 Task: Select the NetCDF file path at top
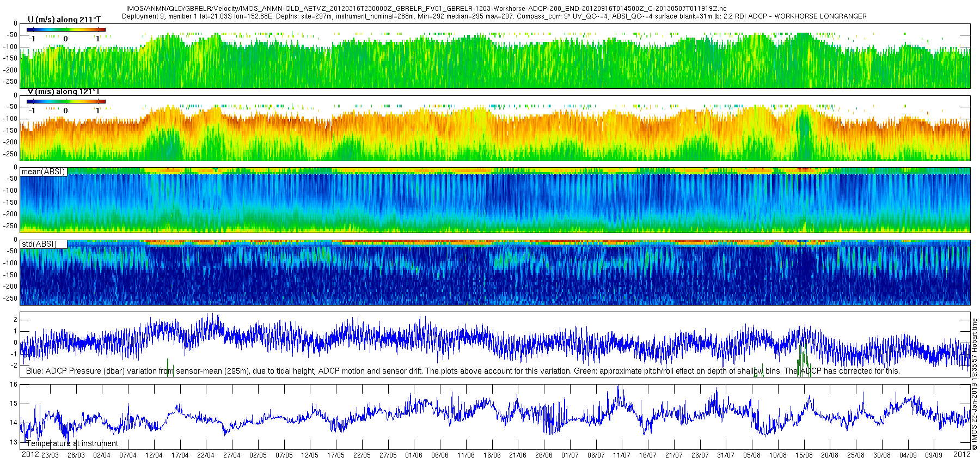click(x=426, y=9)
